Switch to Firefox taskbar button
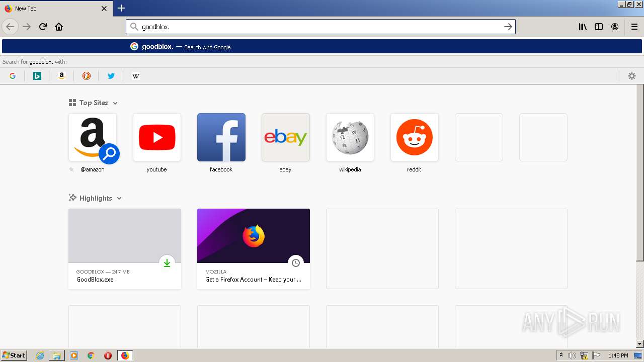The height and width of the screenshot is (362, 644). pos(125,355)
